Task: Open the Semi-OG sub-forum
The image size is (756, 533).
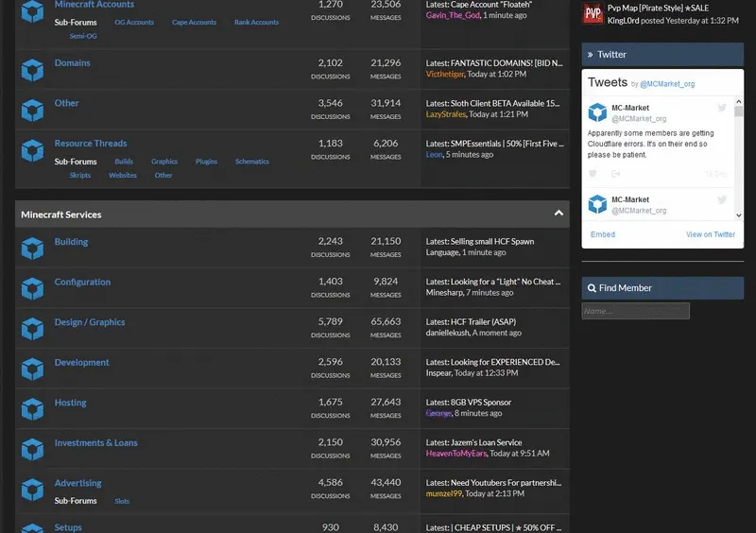Action: [x=83, y=36]
